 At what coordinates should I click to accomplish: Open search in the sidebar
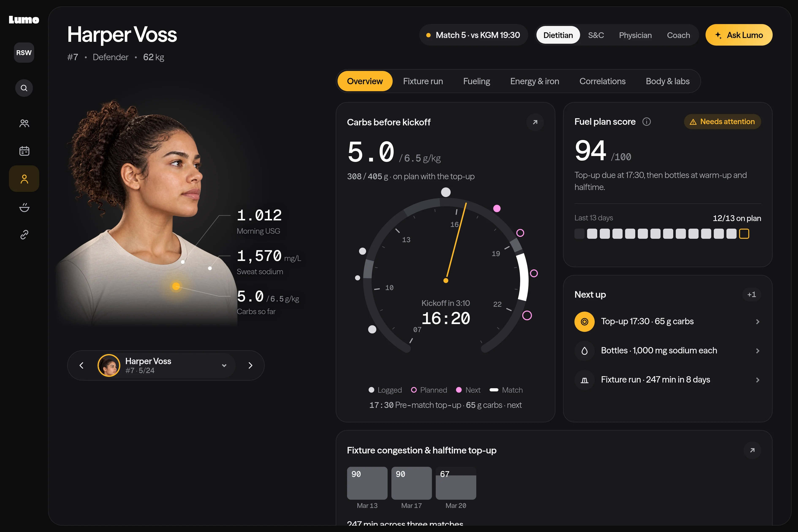point(24,88)
